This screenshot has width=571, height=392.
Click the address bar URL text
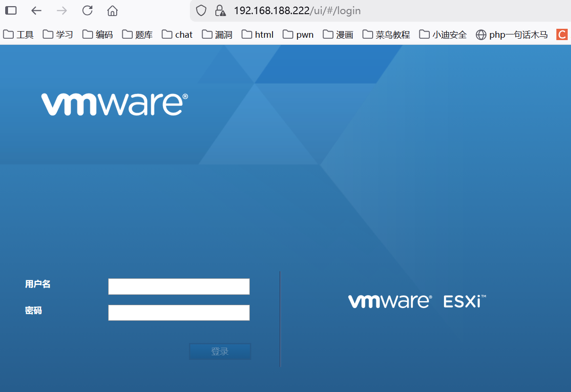pyautogui.click(x=297, y=10)
